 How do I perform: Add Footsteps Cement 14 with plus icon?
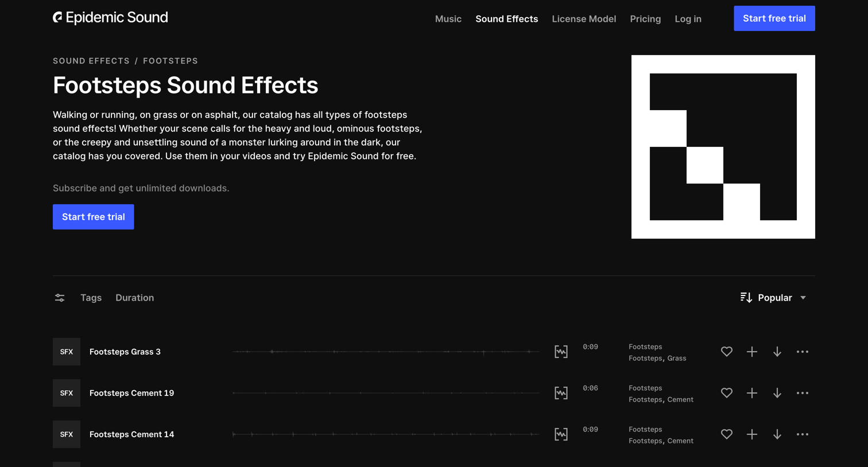click(752, 434)
